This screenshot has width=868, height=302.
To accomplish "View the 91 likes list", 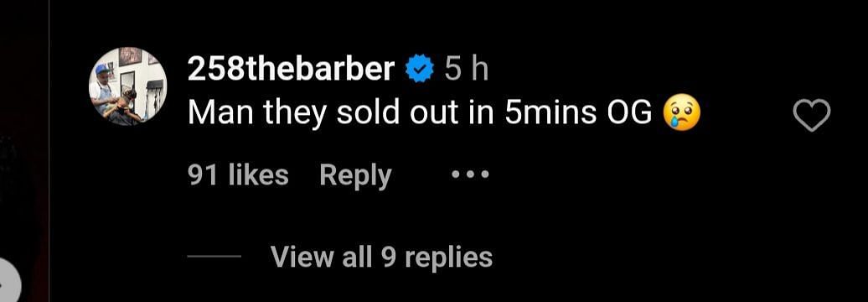I will point(238,175).
